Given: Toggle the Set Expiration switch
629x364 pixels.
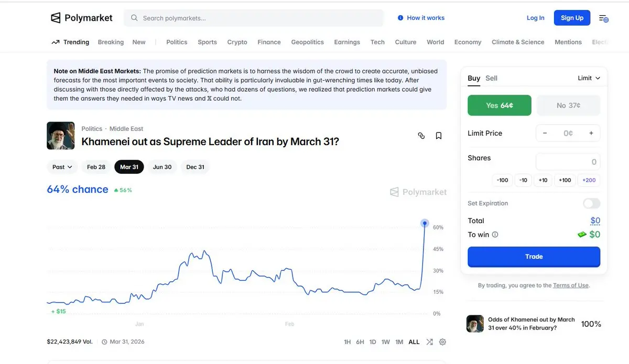Looking at the screenshot, I should pyautogui.click(x=591, y=203).
